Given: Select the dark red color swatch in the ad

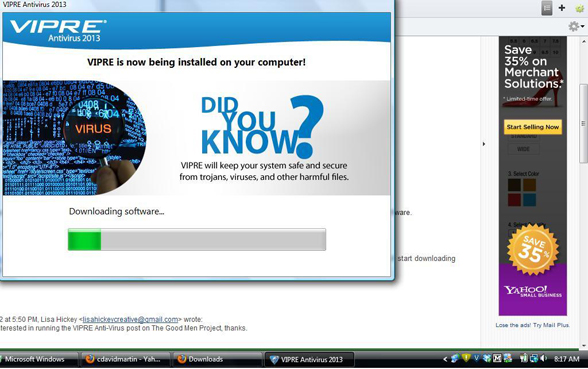Looking at the screenshot, I should 514,200.
